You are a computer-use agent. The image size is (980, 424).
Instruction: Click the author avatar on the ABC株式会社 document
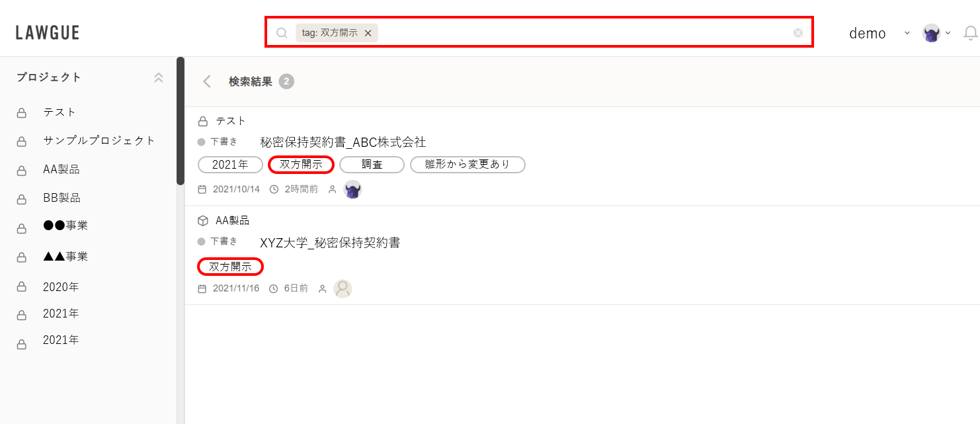[353, 189]
